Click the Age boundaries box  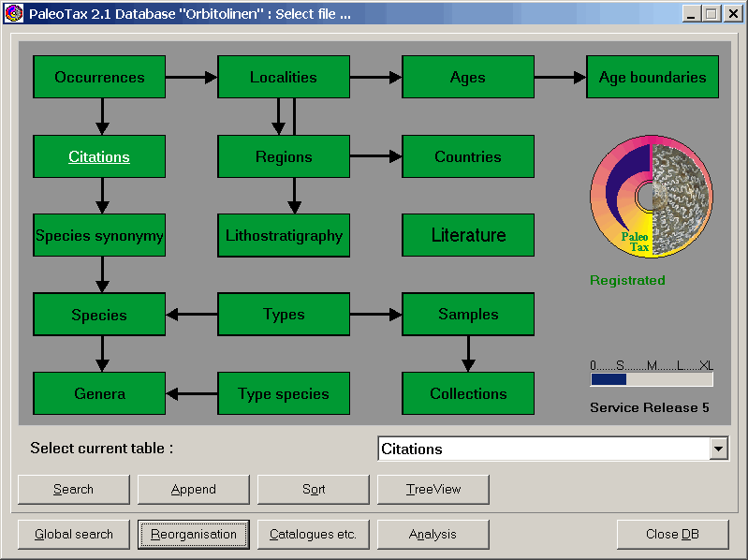(653, 77)
